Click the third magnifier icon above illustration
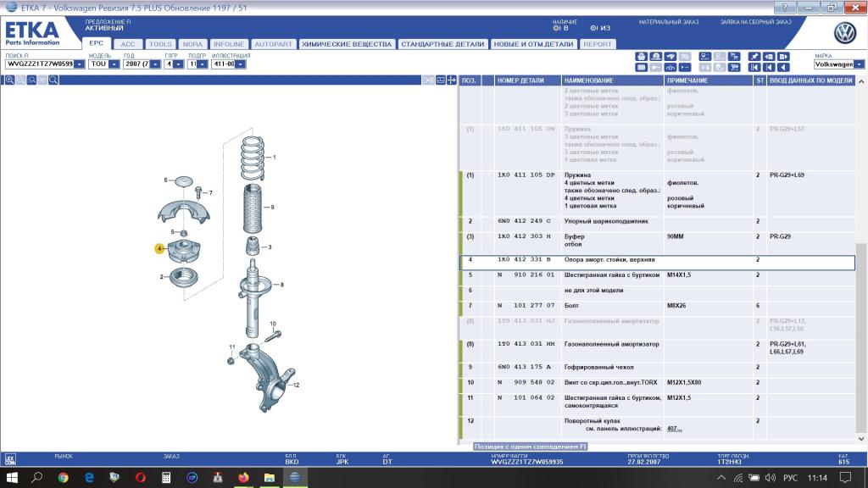Image resolution: width=868 pixels, height=488 pixels. point(31,80)
